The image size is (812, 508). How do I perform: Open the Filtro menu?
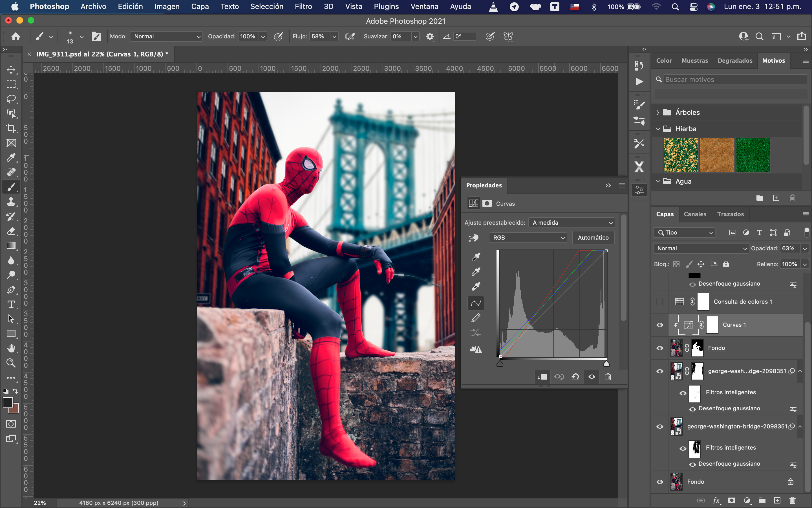(303, 6)
